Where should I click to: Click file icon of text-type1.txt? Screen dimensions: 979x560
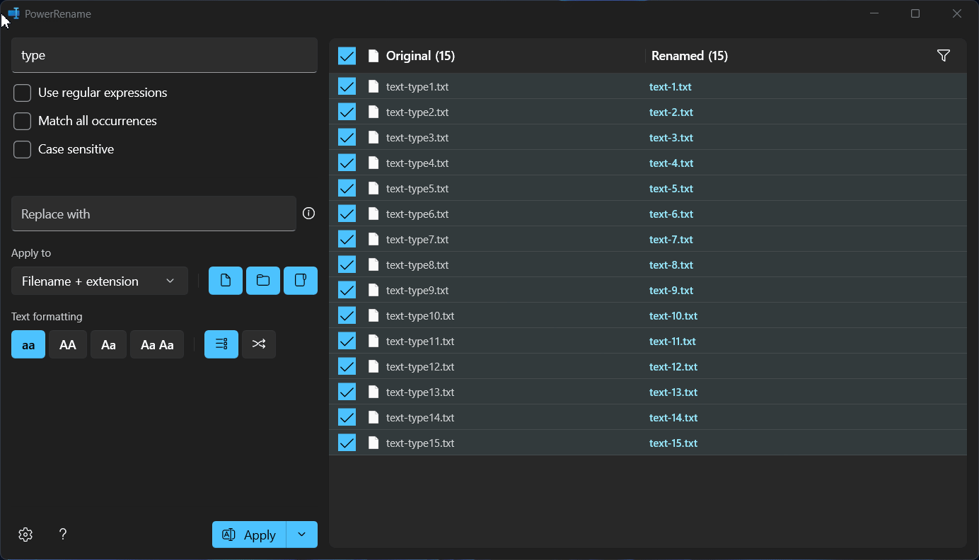373,86
